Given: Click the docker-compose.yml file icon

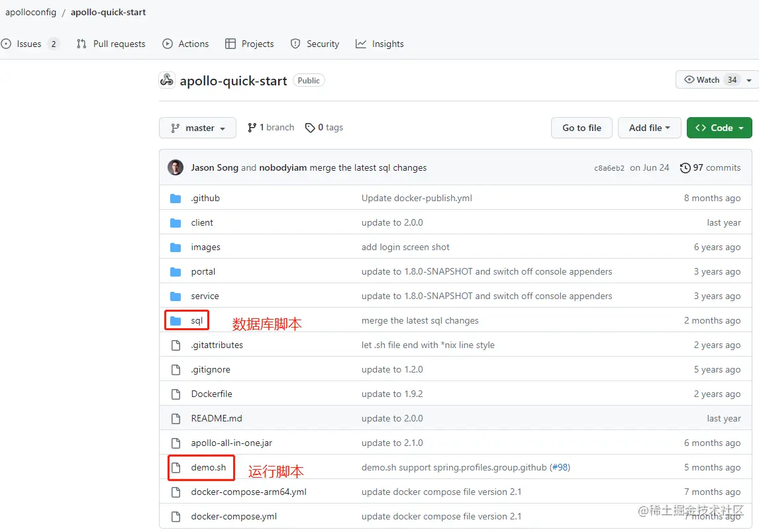Looking at the screenshot, I should coord(176,517).
